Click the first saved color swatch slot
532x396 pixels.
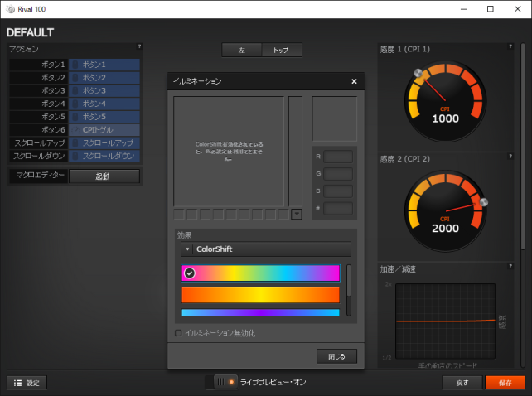point(179,214)
